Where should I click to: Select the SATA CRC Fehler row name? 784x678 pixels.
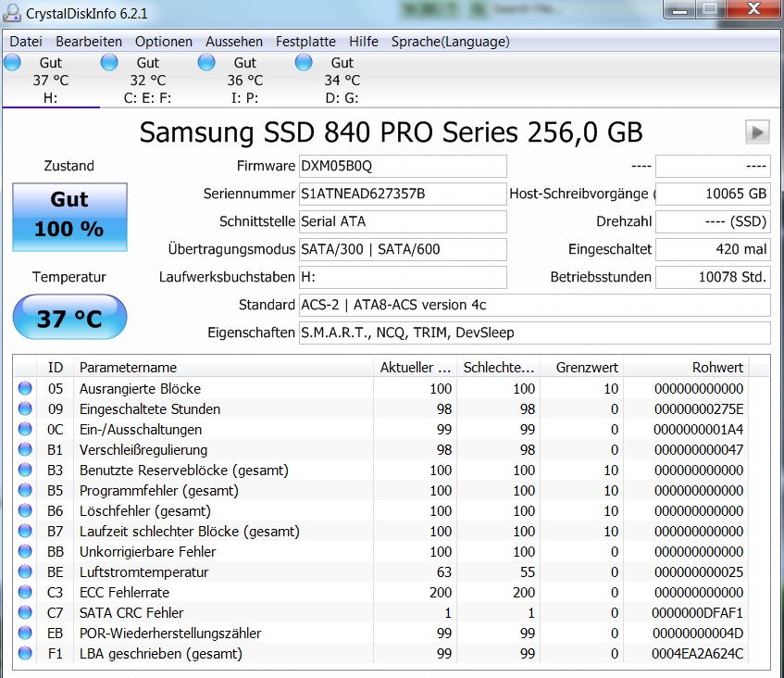[131, 613]
